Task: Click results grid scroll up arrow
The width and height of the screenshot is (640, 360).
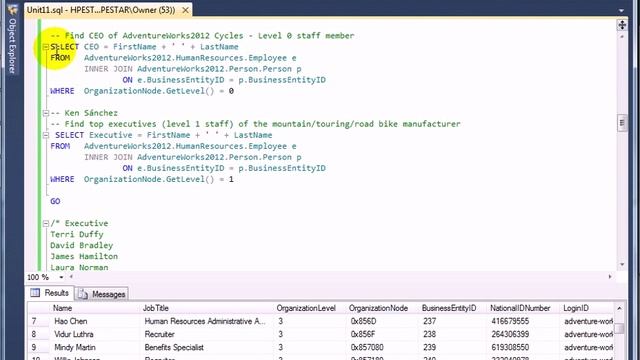Action: point(619,308)
